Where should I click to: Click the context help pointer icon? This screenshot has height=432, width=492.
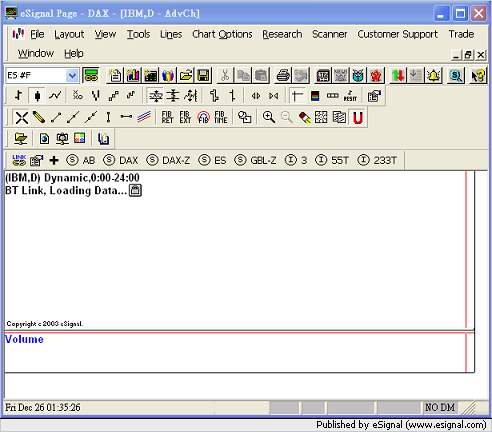[x=478, y=76]
